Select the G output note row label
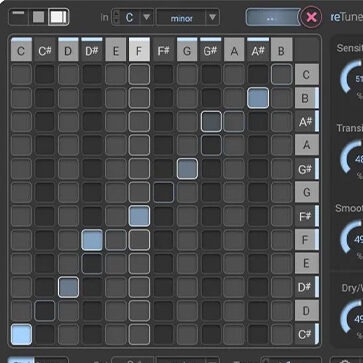The height and width of the screenshot is (363, 363). click(x=307, y=193)
